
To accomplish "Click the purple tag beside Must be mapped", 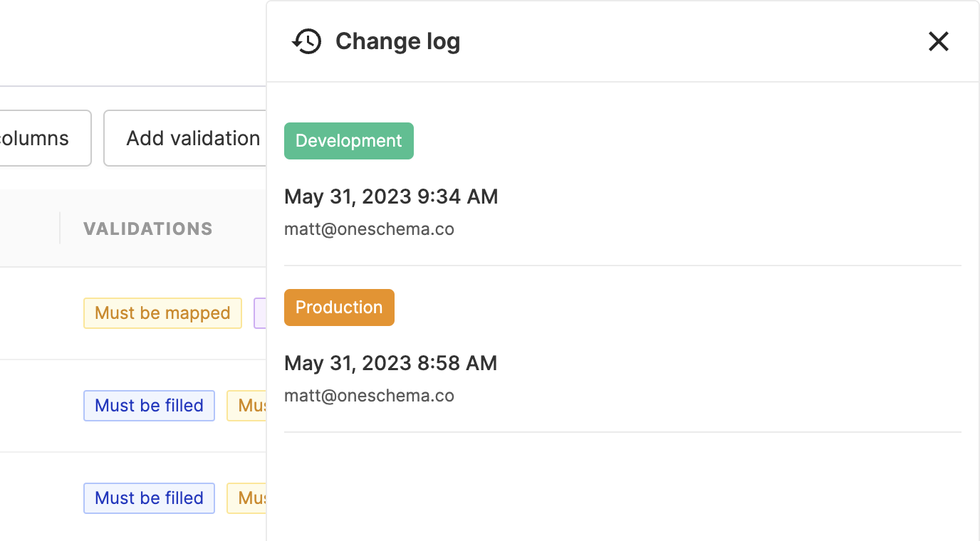I will click(260, 313).
